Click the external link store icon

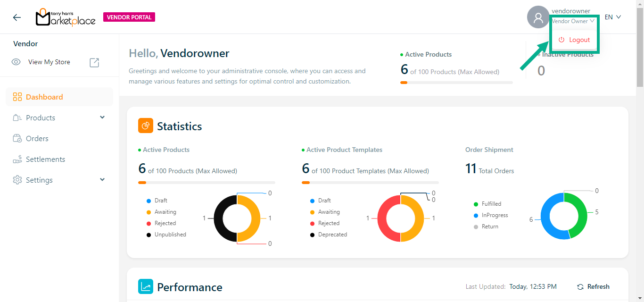click(94, 62)
